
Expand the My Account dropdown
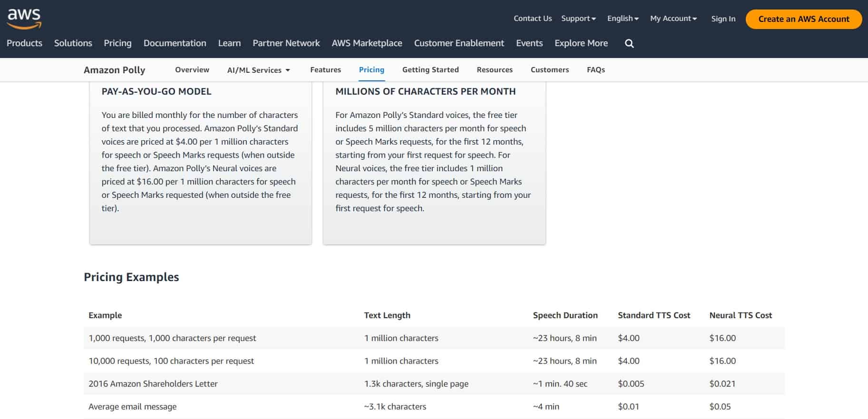click(x=673, y=19)
